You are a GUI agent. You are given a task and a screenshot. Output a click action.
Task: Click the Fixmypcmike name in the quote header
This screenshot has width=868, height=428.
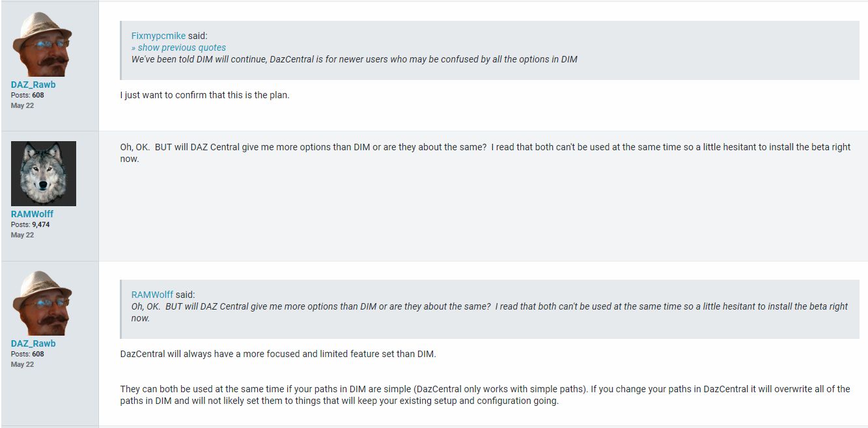[x=158, y=36]
